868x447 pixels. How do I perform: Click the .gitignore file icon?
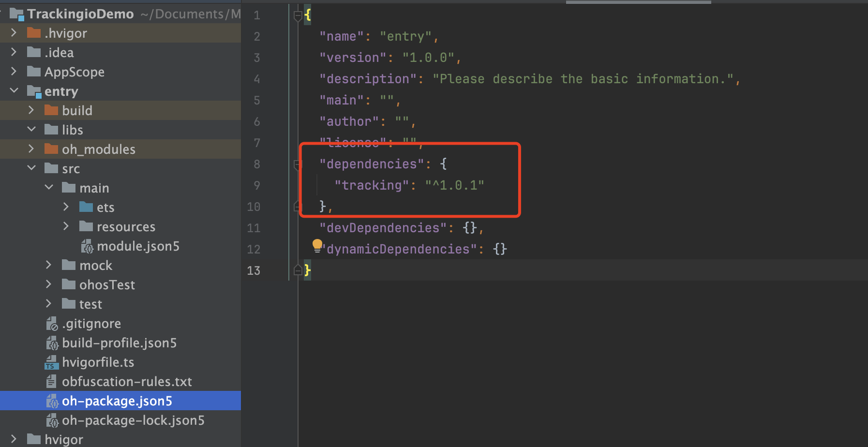(x=52, y=323)
